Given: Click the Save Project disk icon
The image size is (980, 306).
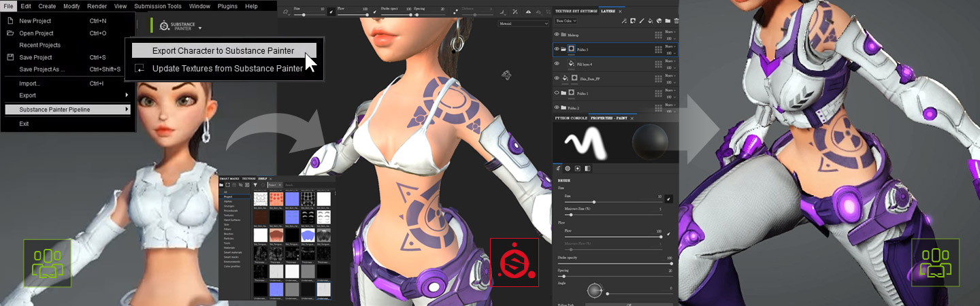Looking at the screenshot, I should point(10,57).
